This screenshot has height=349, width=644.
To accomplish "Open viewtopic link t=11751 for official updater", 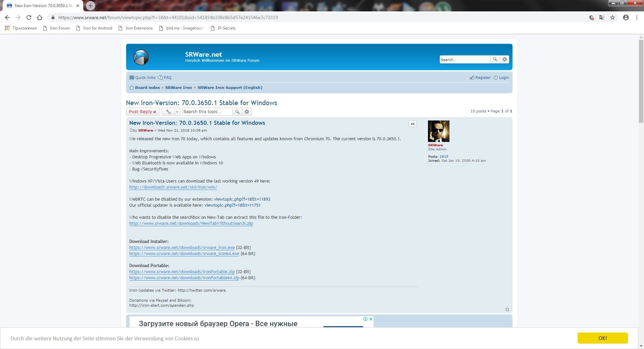I will pos(232,205).
